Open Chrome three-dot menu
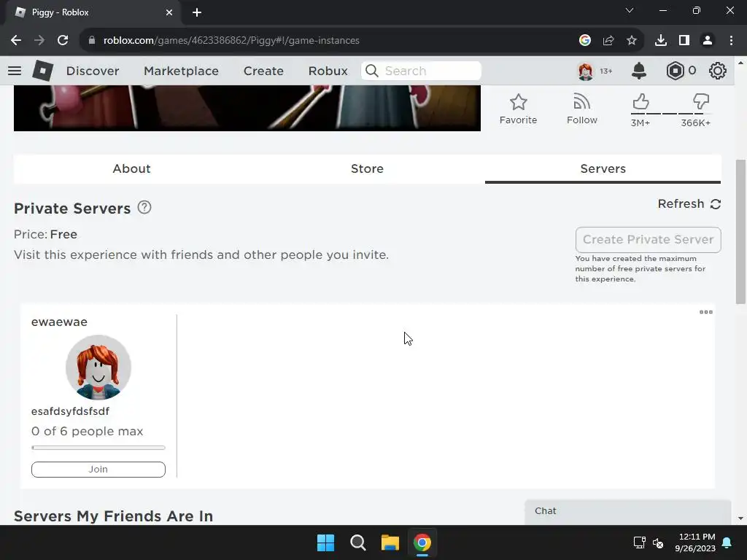Viewport: 747px width, 560px height. coord(731,41)
